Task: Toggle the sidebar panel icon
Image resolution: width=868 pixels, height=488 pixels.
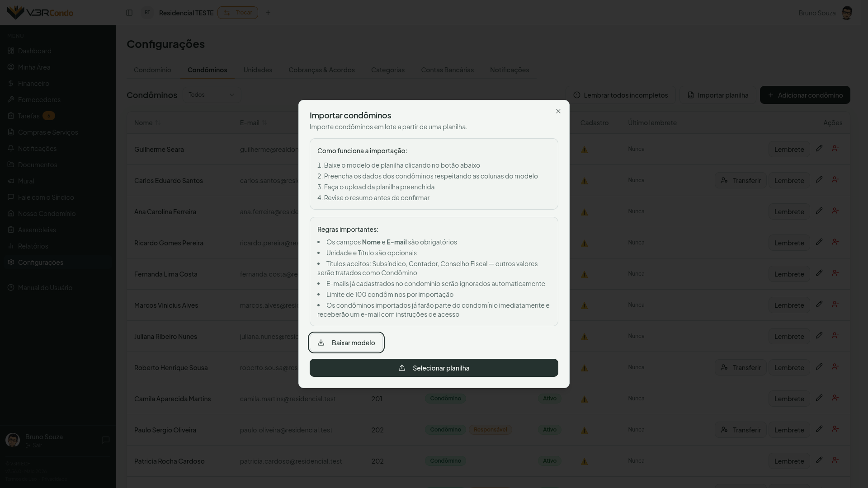Action: click(x=129, y=13)
